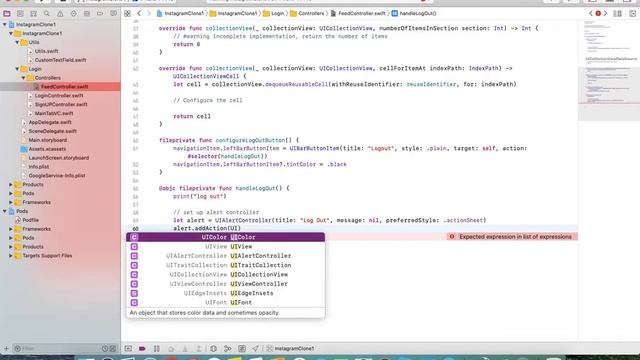
Task: Collapse the Controllers folder
Action: pyautogui.click(x=23, y=78)
